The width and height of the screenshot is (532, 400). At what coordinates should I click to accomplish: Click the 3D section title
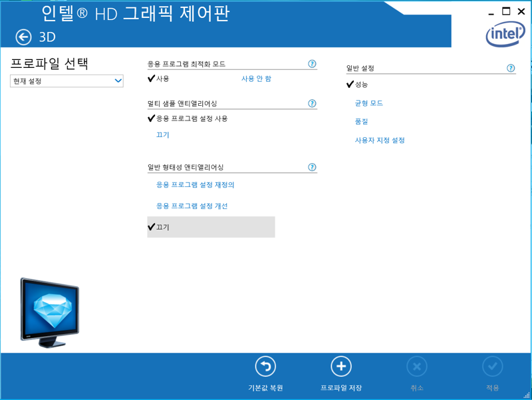click(47, 37)
